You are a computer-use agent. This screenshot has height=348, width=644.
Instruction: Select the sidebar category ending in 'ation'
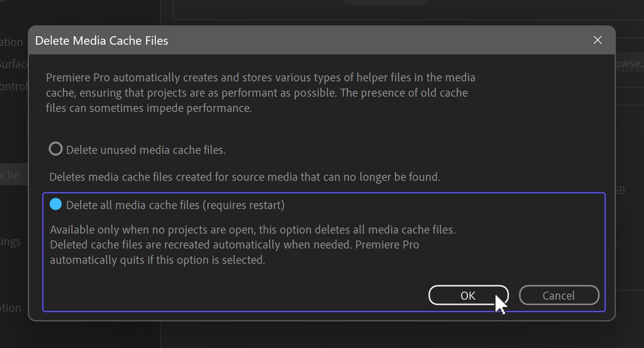click(12, 42)
